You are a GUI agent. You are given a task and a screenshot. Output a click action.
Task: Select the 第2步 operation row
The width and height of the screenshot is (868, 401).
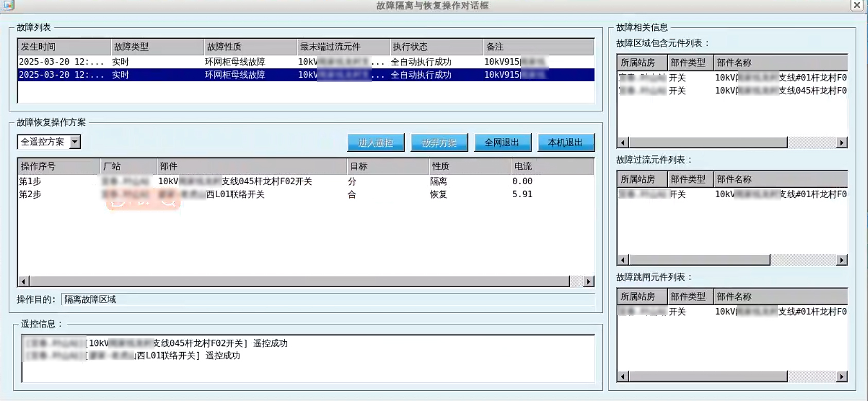(306, 195)
